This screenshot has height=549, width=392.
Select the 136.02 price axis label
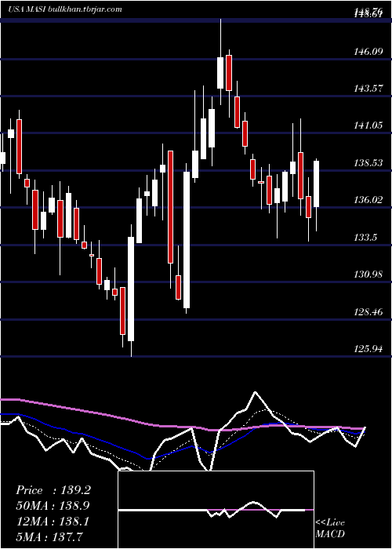(x=368, y=200)
